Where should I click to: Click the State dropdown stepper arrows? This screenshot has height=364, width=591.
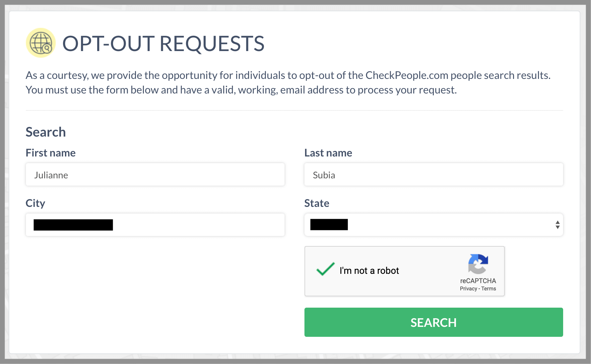(558, 225)
